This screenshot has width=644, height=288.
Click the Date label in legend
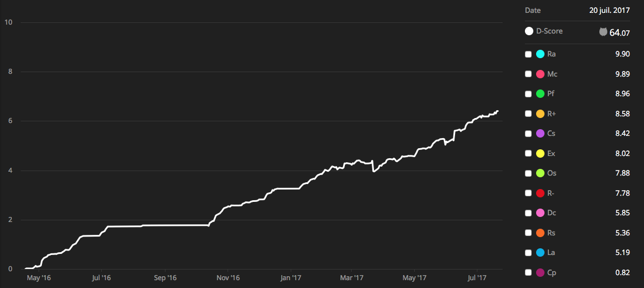pos(533,11)
